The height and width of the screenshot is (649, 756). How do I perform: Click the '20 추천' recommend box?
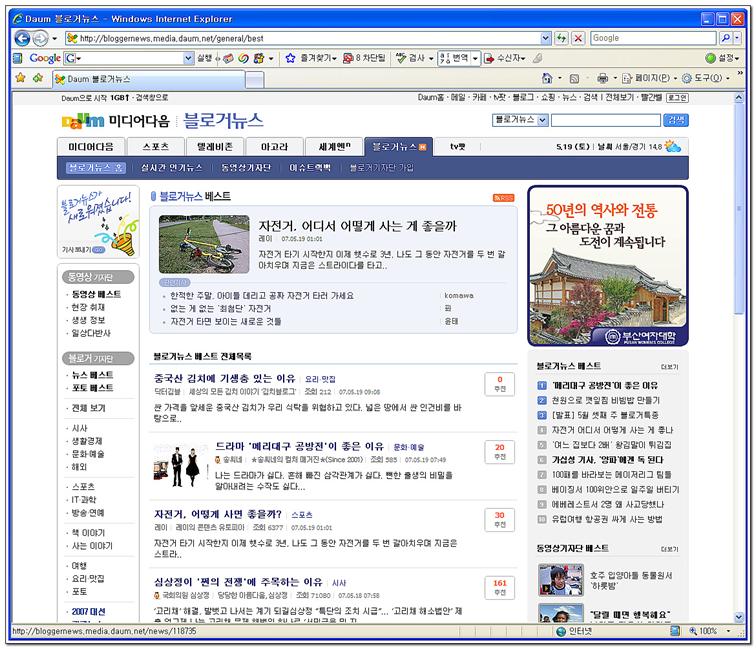pyautogui.click(x=500, y=452)
